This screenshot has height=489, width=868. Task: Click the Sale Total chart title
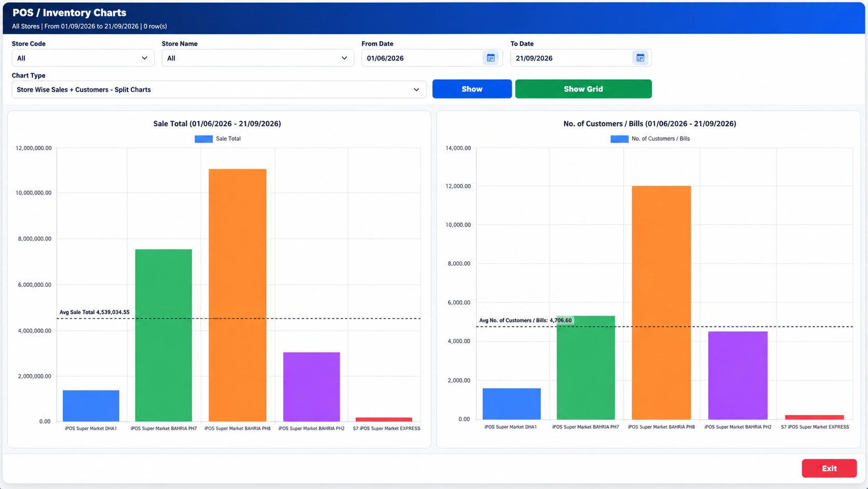(217, 124)
